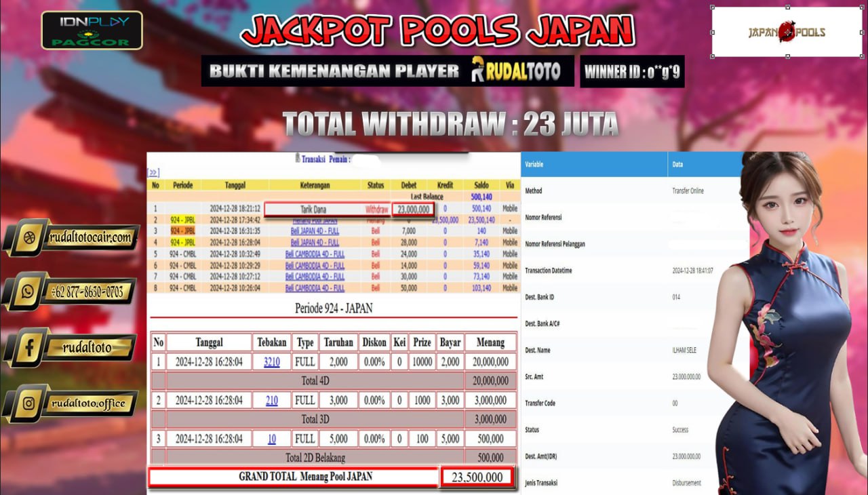
Task: Click the Kredit column header
Action: click(445, 185)
